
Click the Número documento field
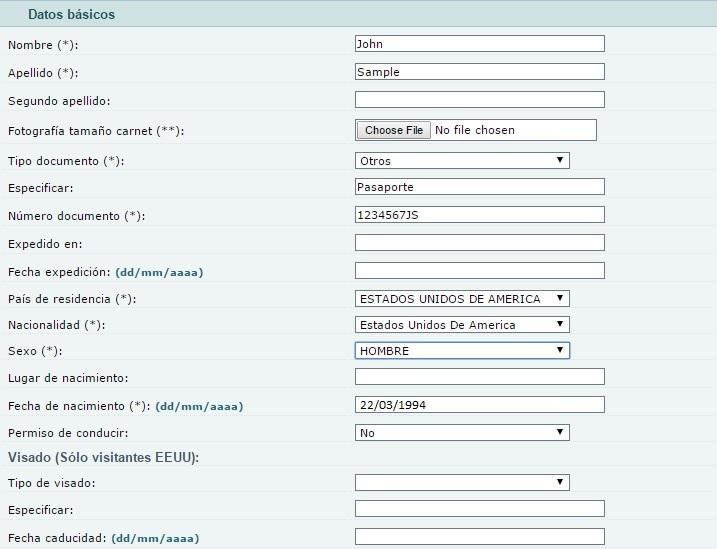(x=480, y=215)
